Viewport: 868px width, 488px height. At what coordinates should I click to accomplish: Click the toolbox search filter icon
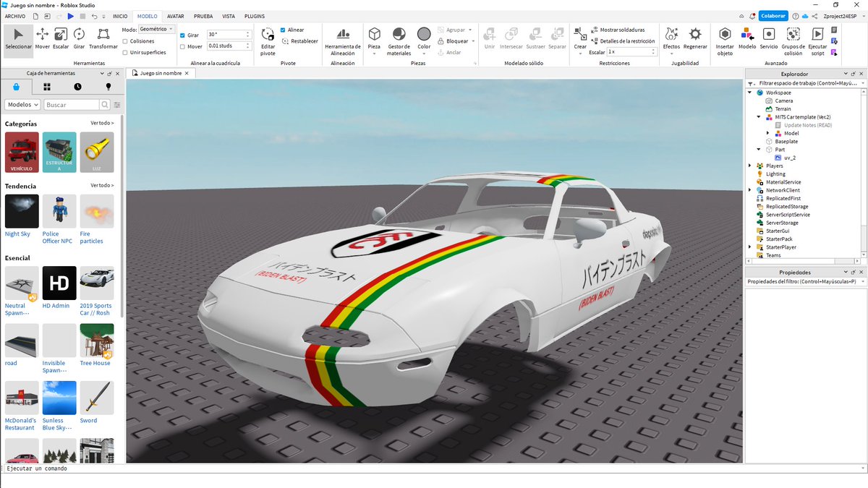point(117,105)
